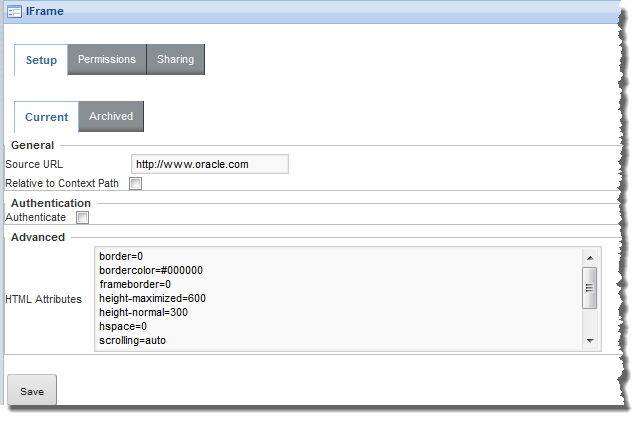Toggle the Authenticate checkbox
Viewport: 639px width, 421px height.
(82, 218)
